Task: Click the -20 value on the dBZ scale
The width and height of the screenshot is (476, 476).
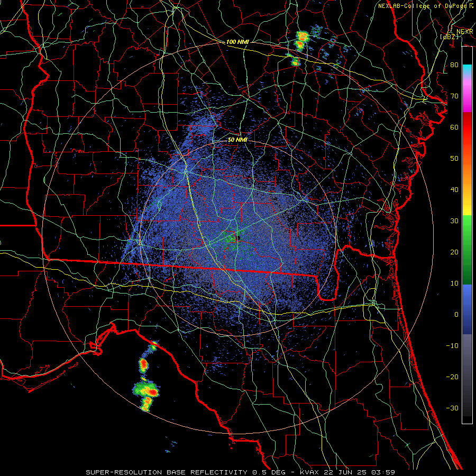Action: tap(452, 377)
